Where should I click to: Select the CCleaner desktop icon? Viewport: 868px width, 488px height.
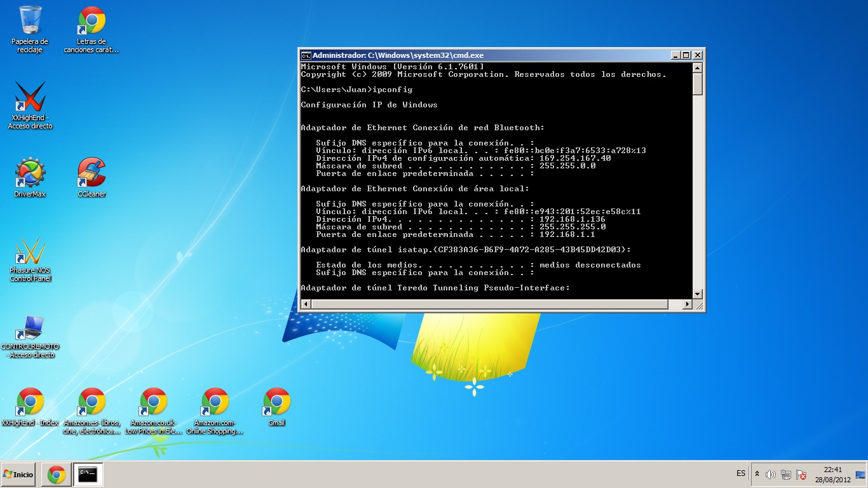(x=92, y=177)
